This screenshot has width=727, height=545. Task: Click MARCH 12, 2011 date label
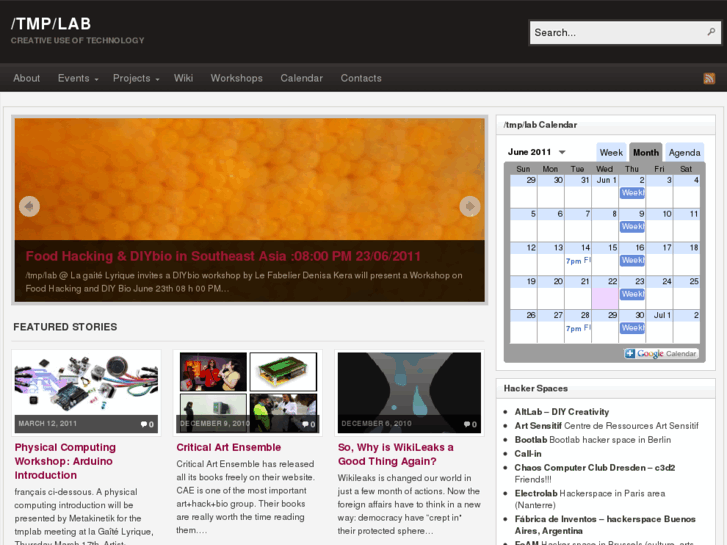tap(48, 423)
